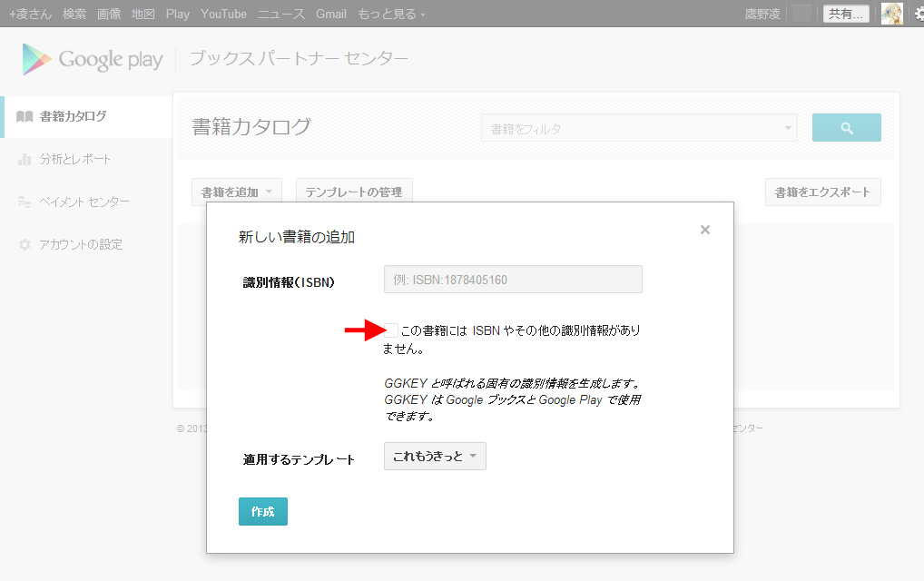
Task: Open the Play link in top bar
Action: point(177,14)
